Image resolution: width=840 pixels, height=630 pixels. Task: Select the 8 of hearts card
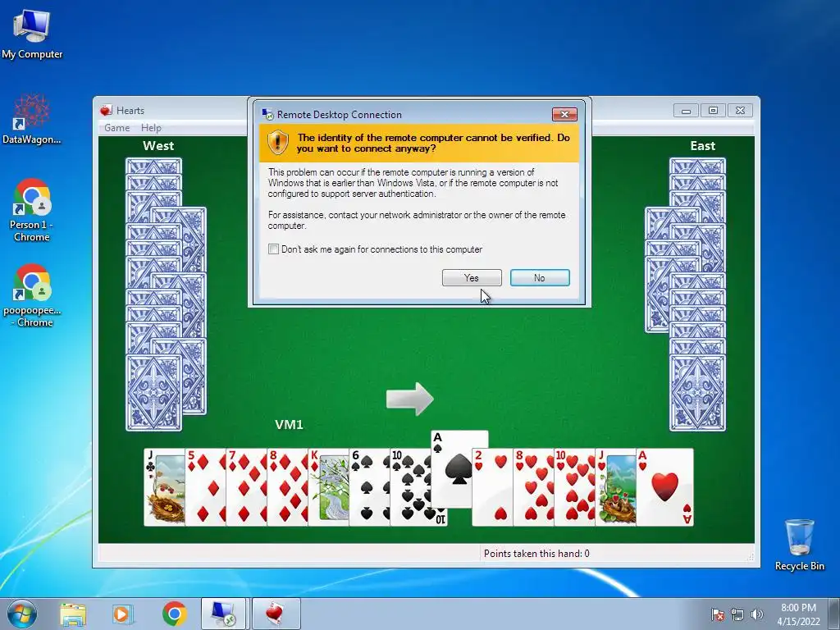pyautogui.click(x=533, y=487)
